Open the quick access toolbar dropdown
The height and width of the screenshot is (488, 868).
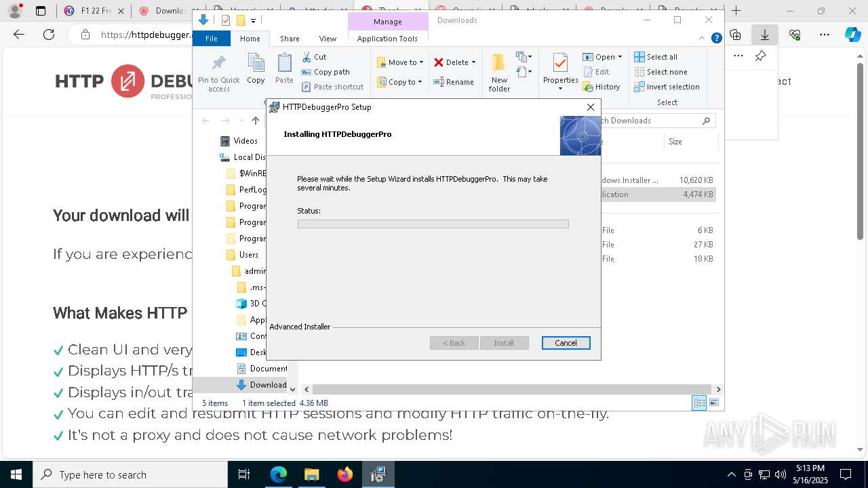tap(253, 21)
